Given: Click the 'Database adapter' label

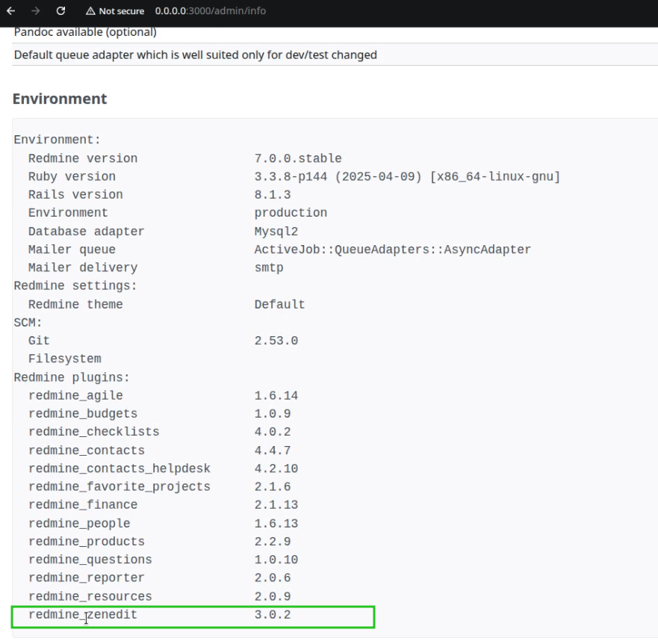Looking at the screenshot, I should point(87,232).
